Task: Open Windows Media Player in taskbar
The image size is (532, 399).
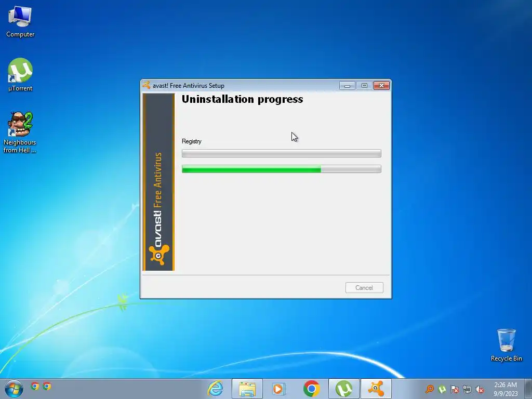Action: [x=279, y=389]
